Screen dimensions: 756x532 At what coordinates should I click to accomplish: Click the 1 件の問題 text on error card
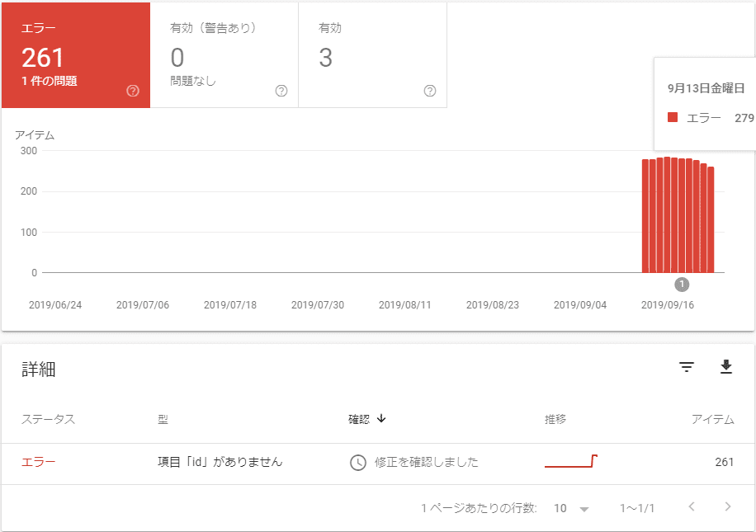coord(50,81)
